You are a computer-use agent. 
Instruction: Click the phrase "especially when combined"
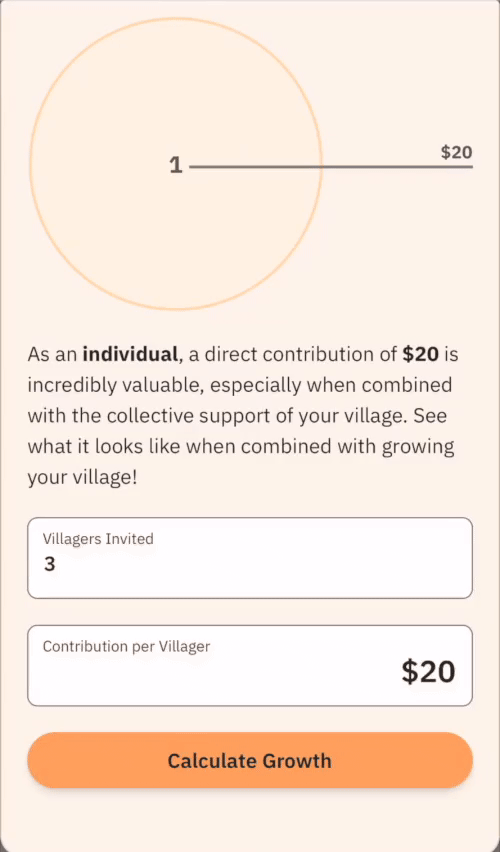coord(331,386)
